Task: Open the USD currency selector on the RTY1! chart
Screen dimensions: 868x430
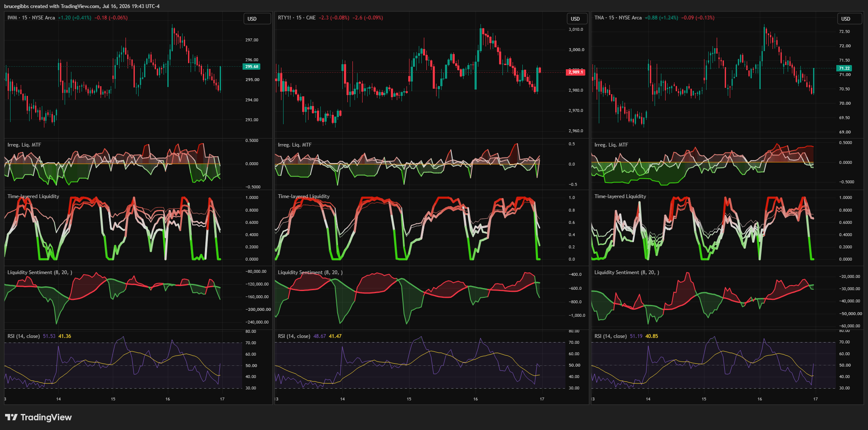Action: (x=577, y=19)
